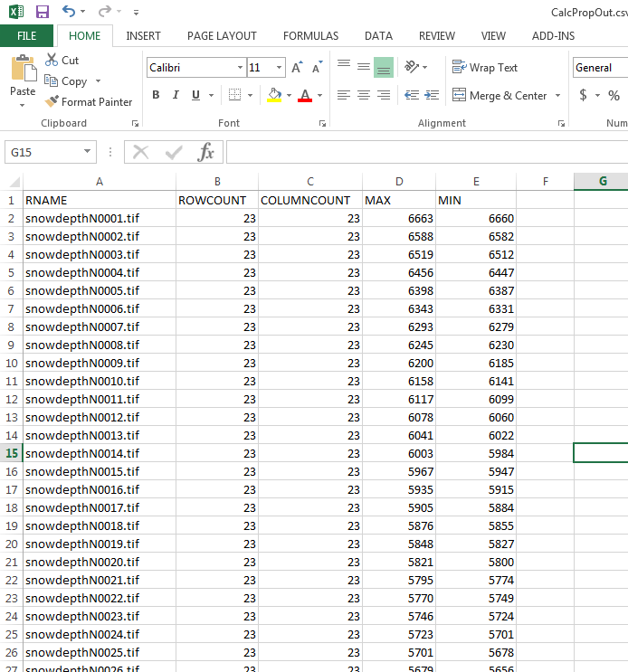This screenshot has width=628, height=672.
Task: Click the Increase Font Size icon
Action: (x=297, y=67)
